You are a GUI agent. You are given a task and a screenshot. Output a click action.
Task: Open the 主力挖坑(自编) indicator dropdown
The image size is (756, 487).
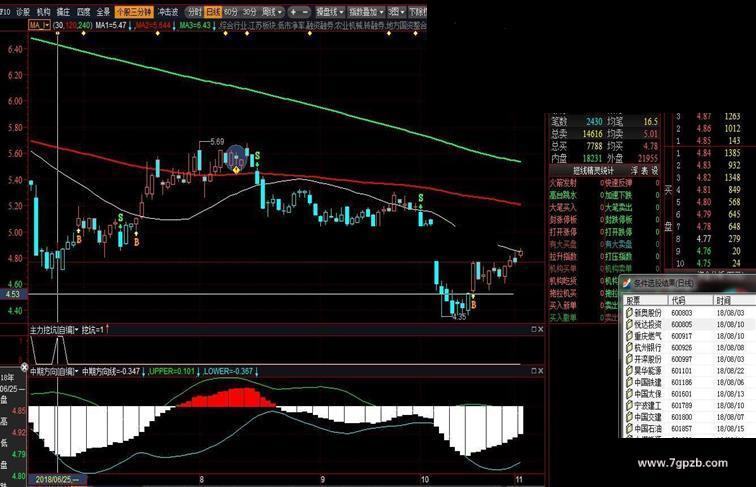[x=54, y=330]
